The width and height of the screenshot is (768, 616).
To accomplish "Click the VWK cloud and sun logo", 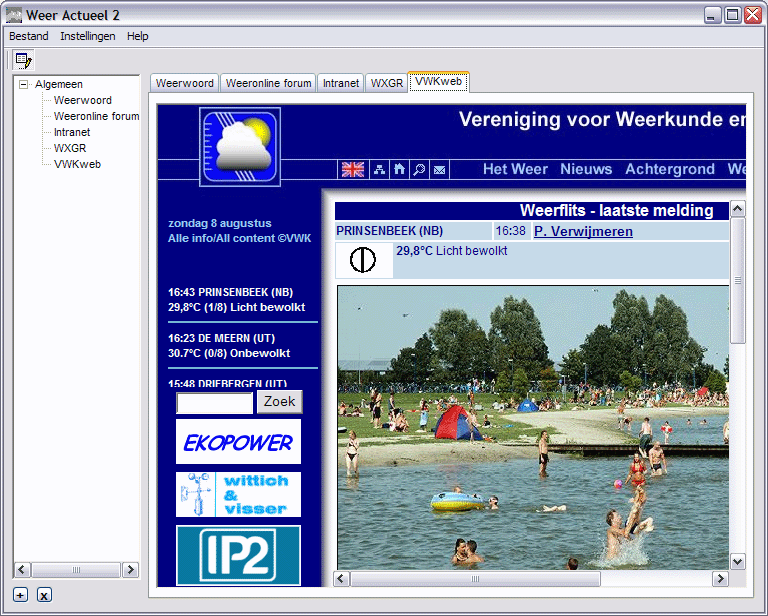I will tap(240, 147).
